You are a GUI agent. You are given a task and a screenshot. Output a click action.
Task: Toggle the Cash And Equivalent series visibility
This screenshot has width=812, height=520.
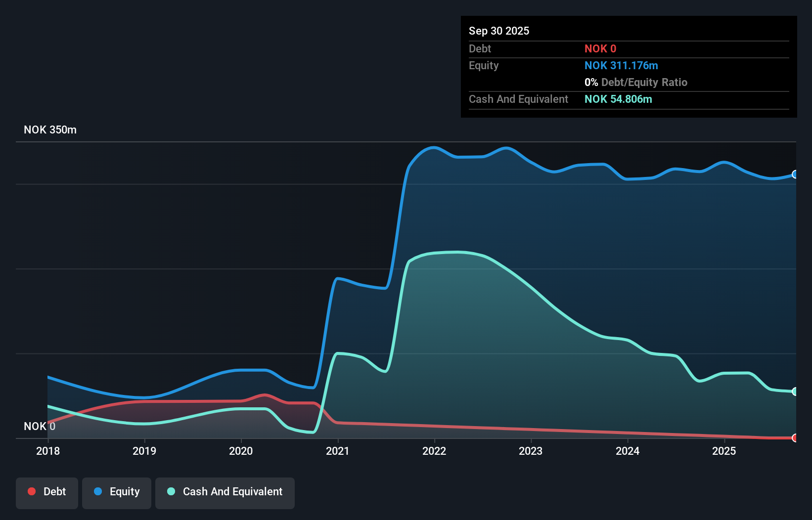click(225, 493)
